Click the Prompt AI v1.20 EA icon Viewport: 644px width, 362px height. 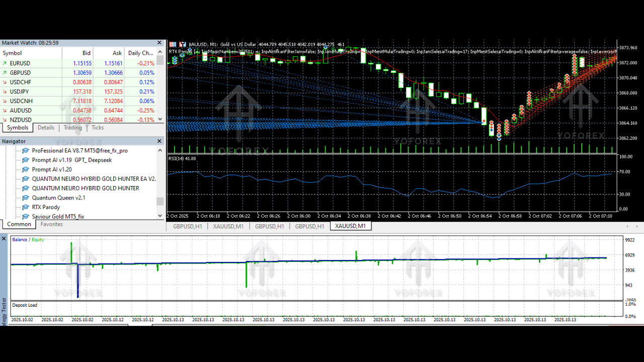pos(26,169)
